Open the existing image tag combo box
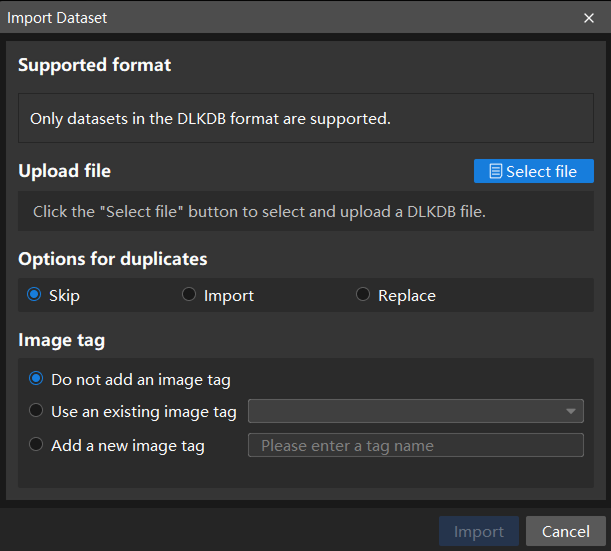The width and height of the screenshot is (611, 551). (x=405, y=411)
